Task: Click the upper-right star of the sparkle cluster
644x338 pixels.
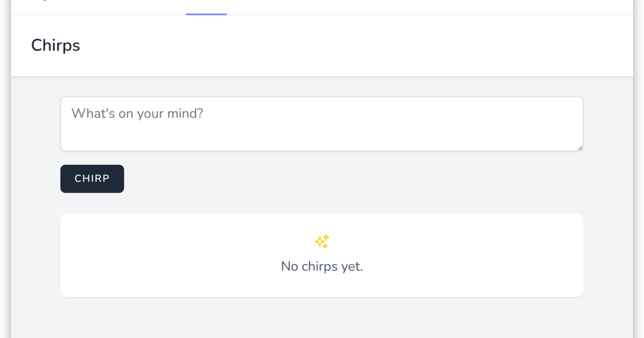Action: tap(326, 237)
